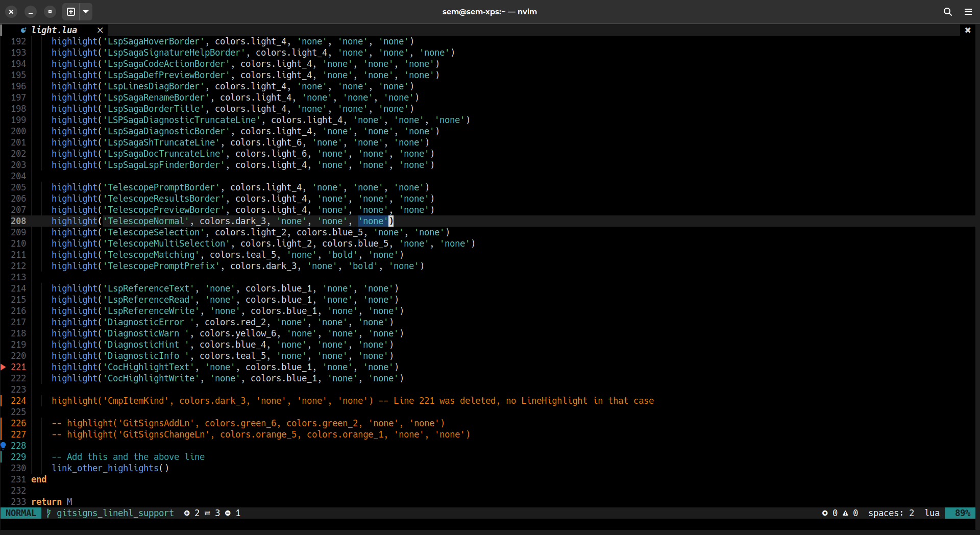Viewport: 980px width, 535px height.
Task: Click 'TelescopePromptBorder' on line 205
Action: [x=161, y=187]
